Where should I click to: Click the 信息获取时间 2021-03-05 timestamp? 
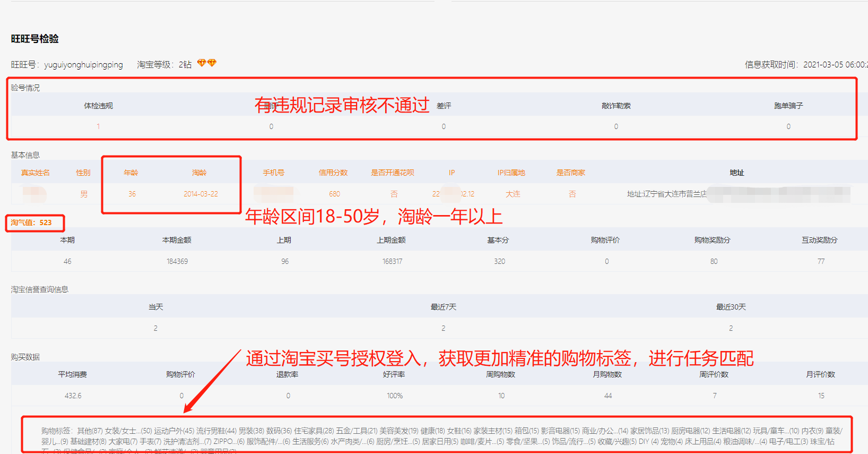(x=806, y=65)
